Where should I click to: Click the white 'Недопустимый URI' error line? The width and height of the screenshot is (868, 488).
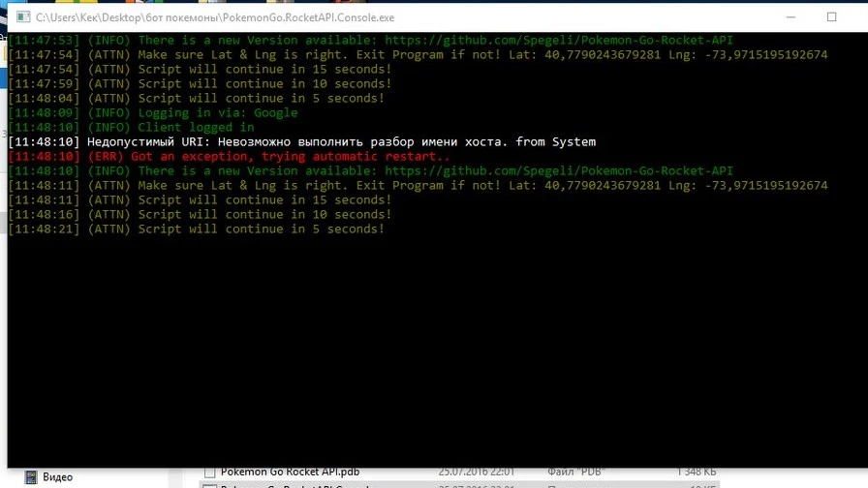[301, 141]
